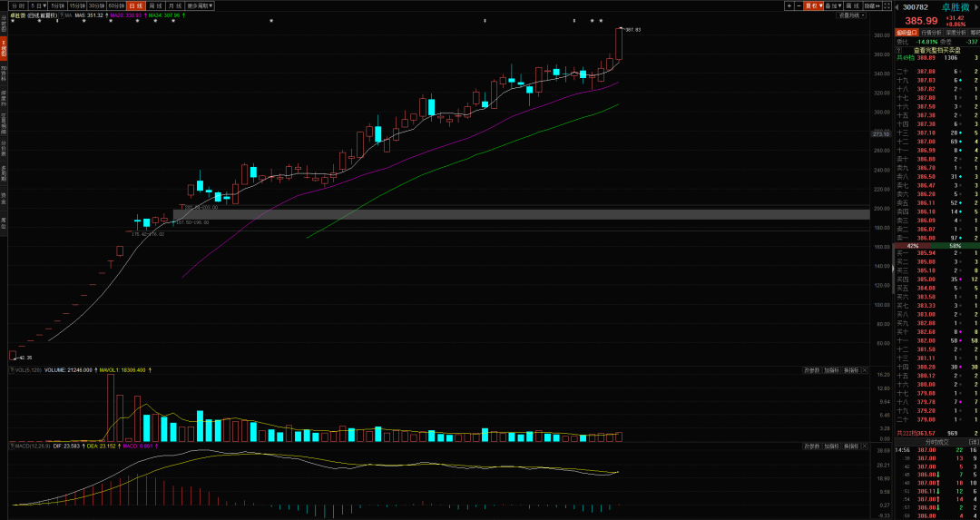Viewport: 980px width, 520px height.
Task: Switch to 60分钟 period
Action: point(115,5)
